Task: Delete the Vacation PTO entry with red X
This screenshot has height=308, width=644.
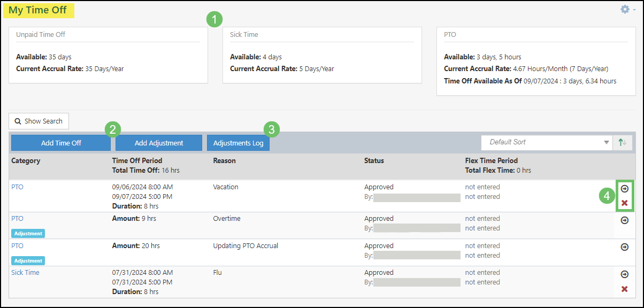Action: tap(624, 203)
